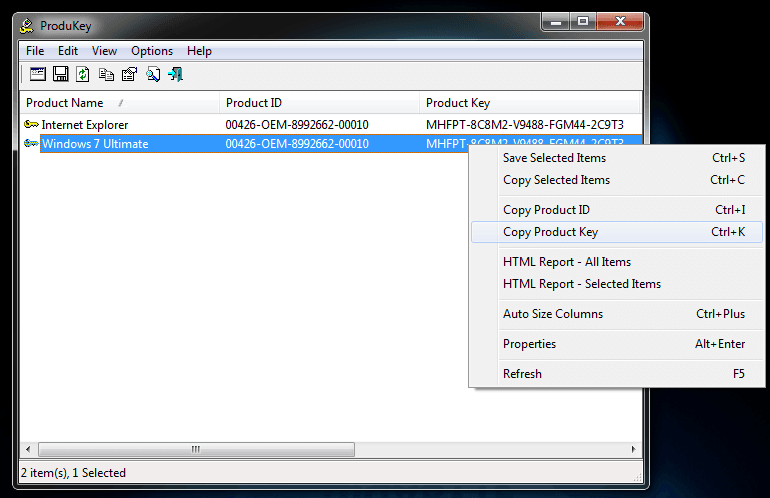Choose Refresh in the context menu
Image resolution: width=770 pixels, height=498 pixels.
pyautogui.click(x=617, y=374)
